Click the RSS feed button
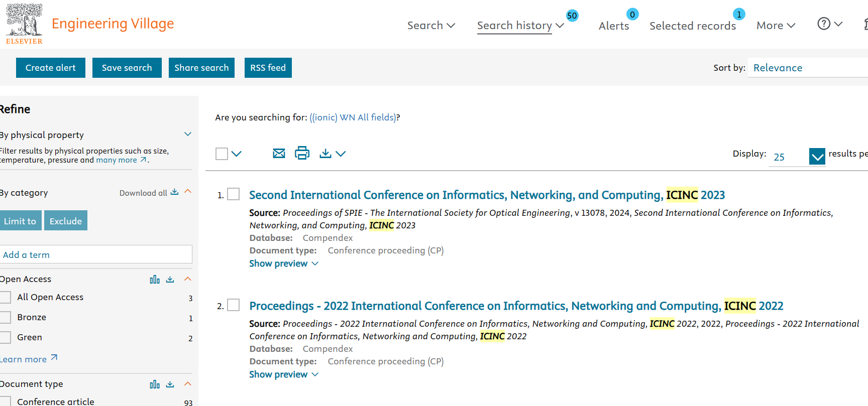The width and height of the screenshot is (868, 406). click(x=268, y=68)
